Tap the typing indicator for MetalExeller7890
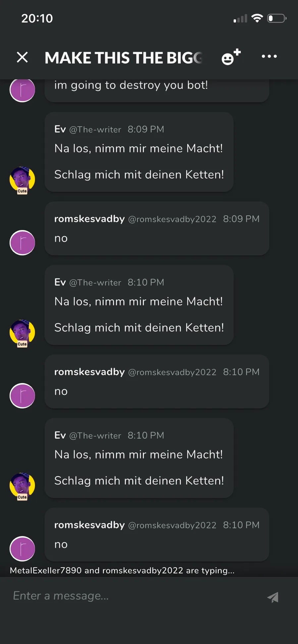Screen dimensions: 298x644 [x=46, y=570]
